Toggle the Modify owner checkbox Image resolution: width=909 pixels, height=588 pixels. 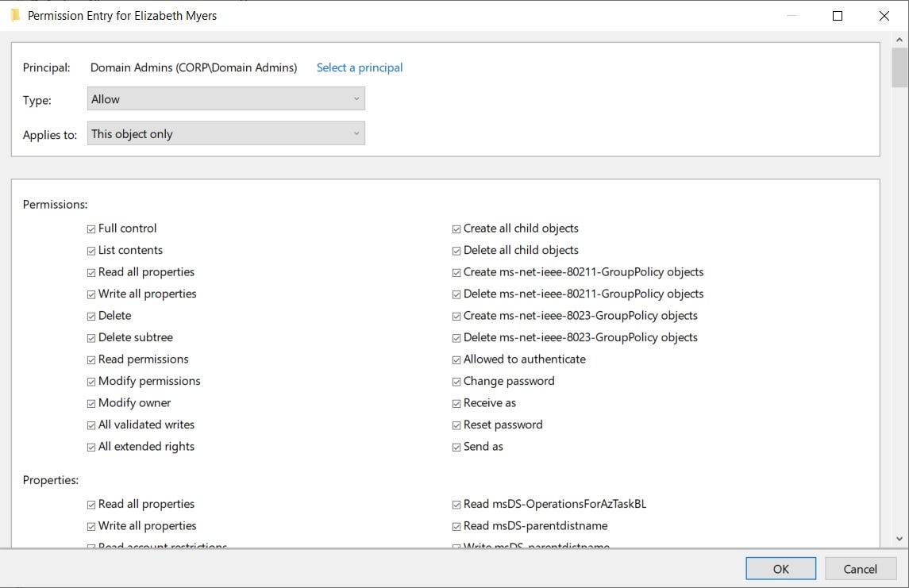[91, 403]
